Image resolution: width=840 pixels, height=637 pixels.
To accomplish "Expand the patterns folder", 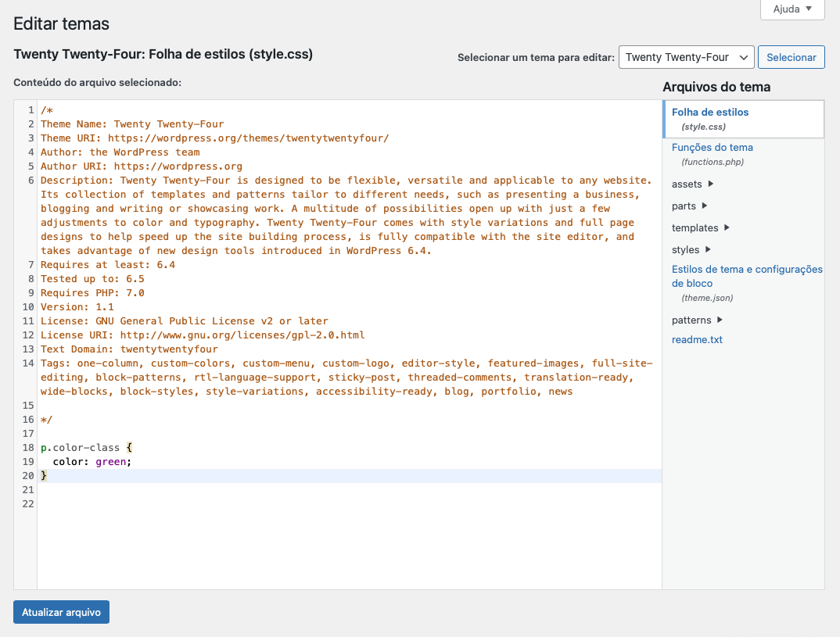I will pos(690,320).
